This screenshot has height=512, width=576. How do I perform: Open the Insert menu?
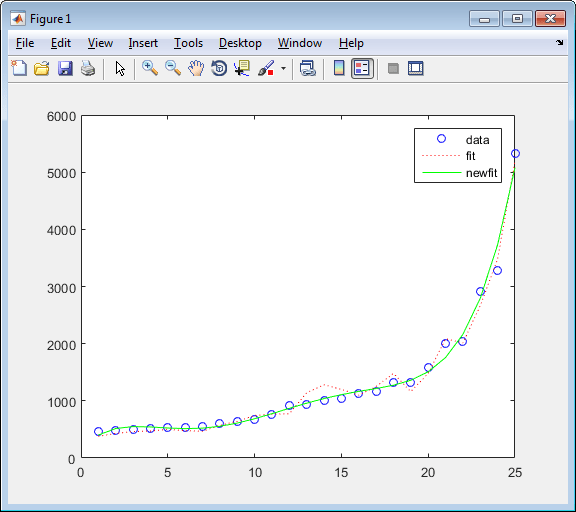coord(143,43)
